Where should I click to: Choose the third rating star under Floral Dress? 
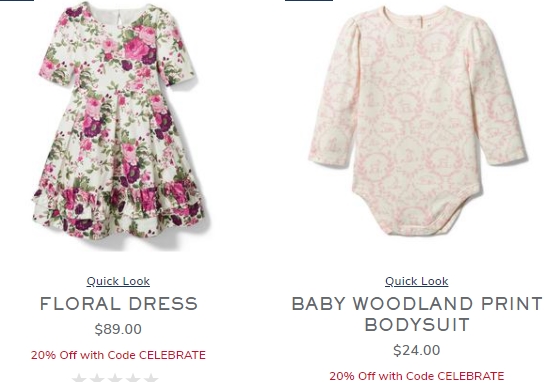pyautogui.click(x=115, y=378)
